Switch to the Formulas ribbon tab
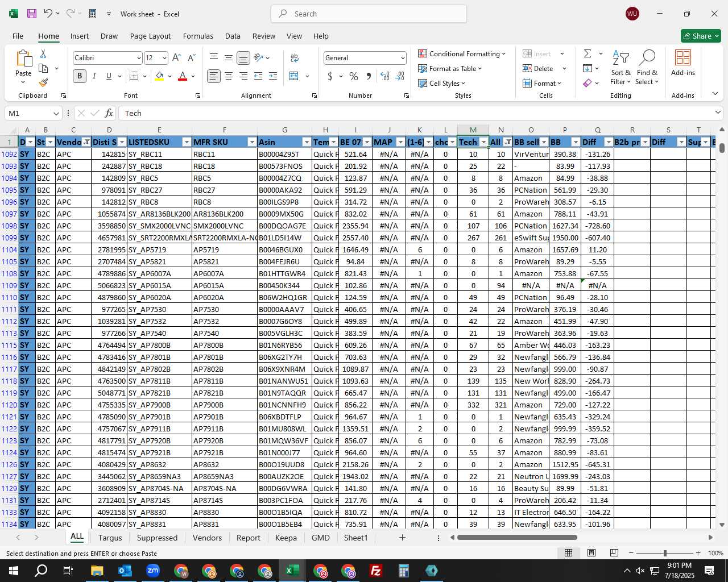 pos(198,36)
